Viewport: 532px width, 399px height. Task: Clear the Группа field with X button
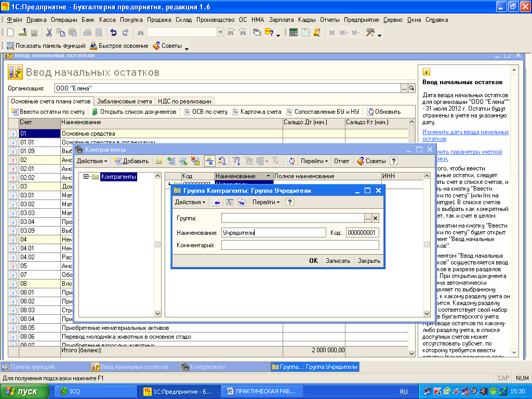375,218
